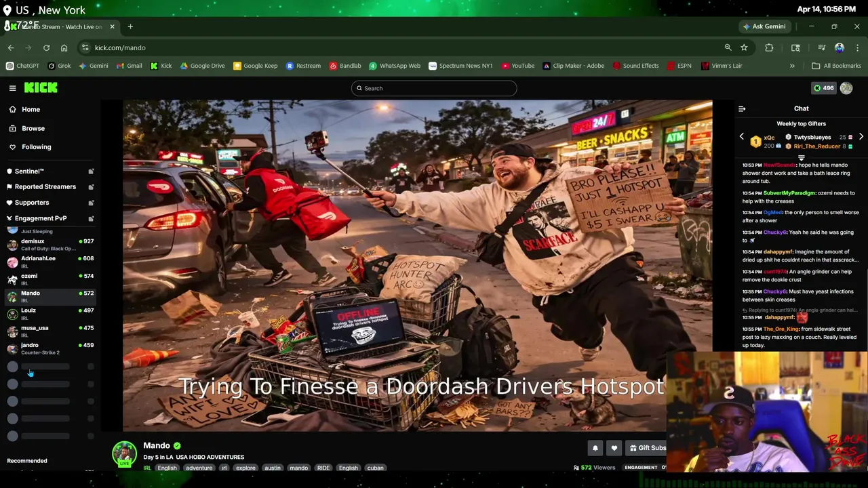Pop out Sentinel panel icon
This screenshot has height=488, width=868.
pyautogui.click(x=91, y=171)
